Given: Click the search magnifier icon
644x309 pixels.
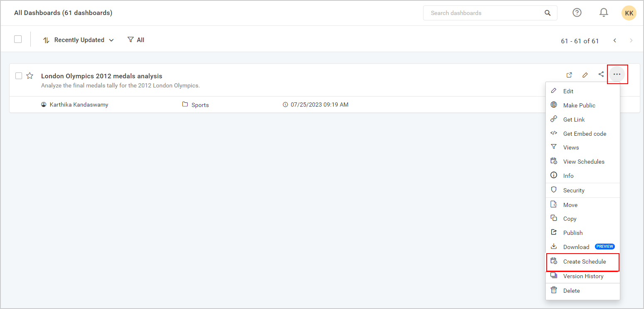Looking at the screenshot, I should [547, 13].
